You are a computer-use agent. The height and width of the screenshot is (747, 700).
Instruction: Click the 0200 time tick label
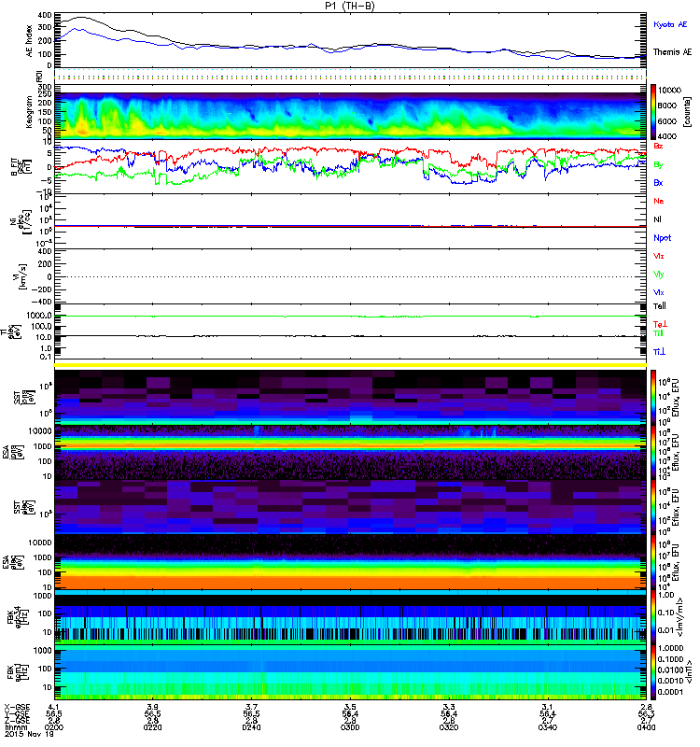[54, 727]
